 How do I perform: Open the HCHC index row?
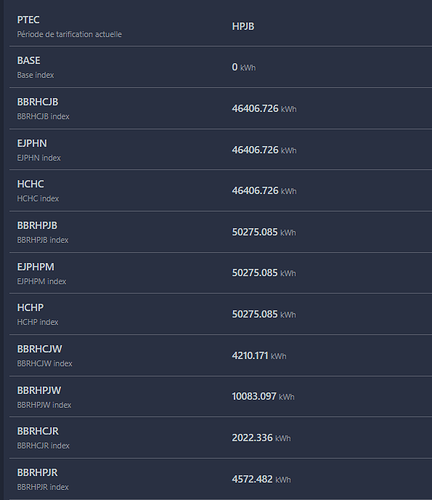pyautogui.click(x=221, y=191)
